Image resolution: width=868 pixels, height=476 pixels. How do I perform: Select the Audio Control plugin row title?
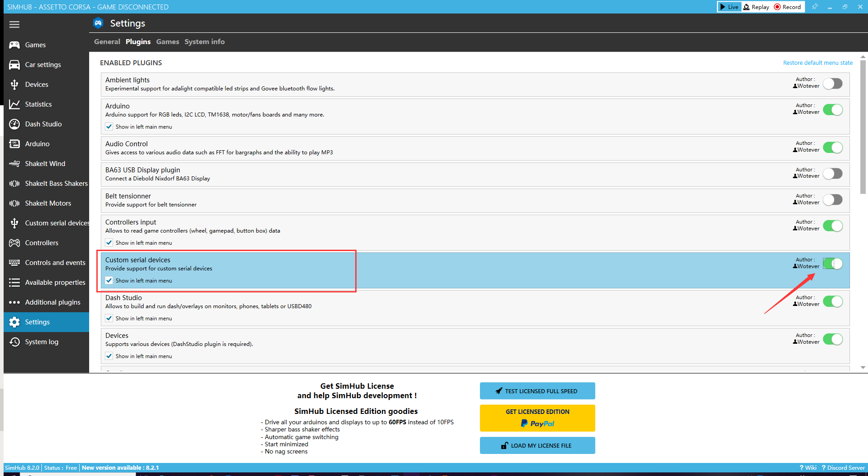(x=127, y=144)
